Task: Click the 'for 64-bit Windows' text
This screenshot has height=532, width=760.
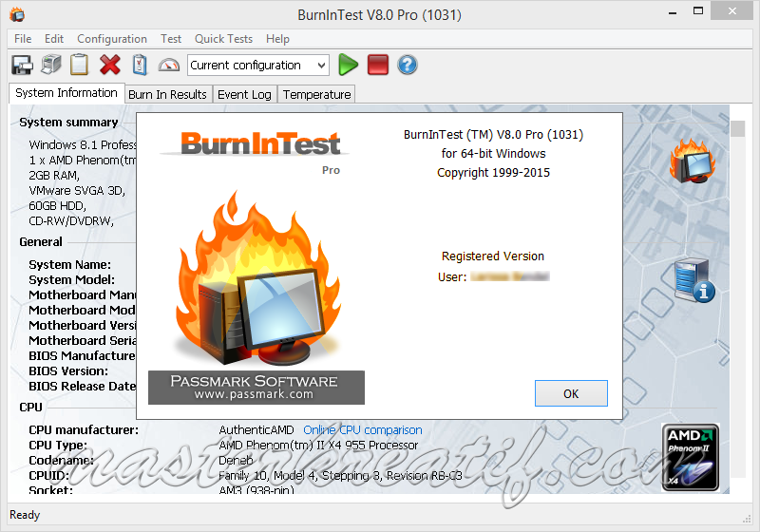Action: pyautogui.click(x=493, y=154)
